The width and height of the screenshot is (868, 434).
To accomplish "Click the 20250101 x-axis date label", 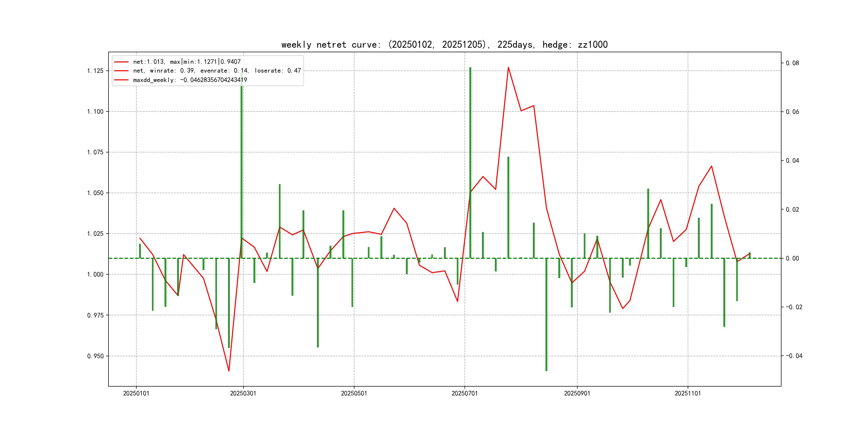I will pos(136,393).
